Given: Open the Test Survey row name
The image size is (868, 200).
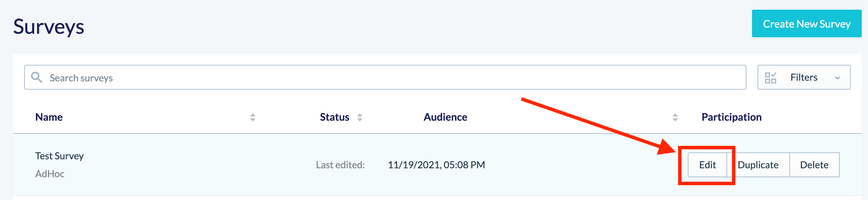Looking at the screenshot, I should (59, 156).
